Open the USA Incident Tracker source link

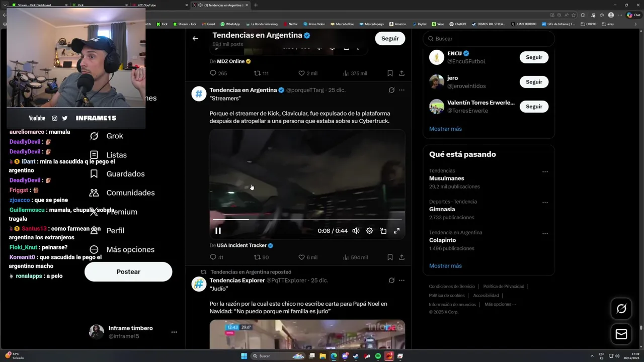245,245
